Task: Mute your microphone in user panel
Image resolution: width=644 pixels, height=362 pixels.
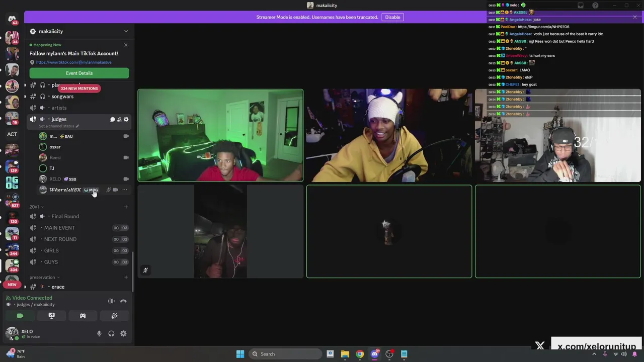Action: click(x=99, y=333)
